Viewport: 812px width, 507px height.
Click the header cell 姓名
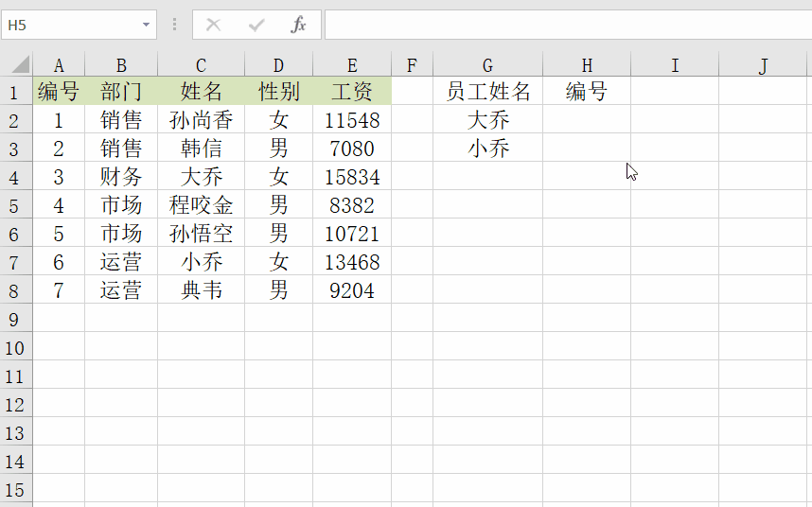(x=201, y=92)
